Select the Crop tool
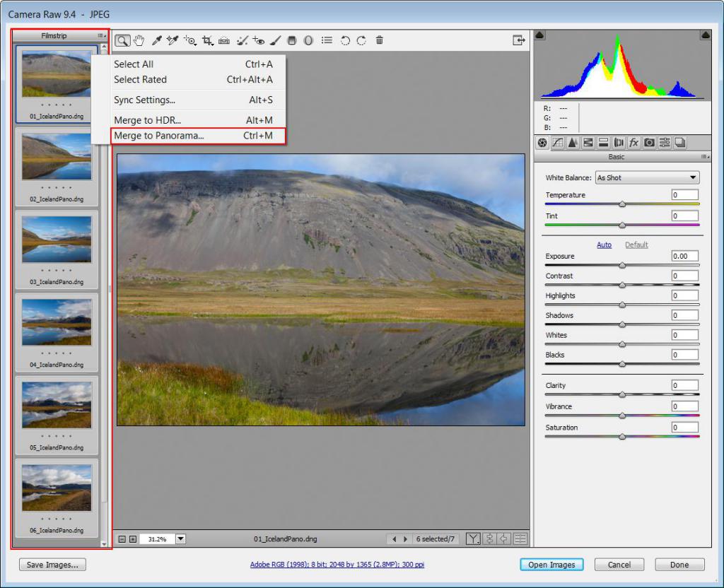Viewport: 724px width, 588px height. (x=207, y=40)
